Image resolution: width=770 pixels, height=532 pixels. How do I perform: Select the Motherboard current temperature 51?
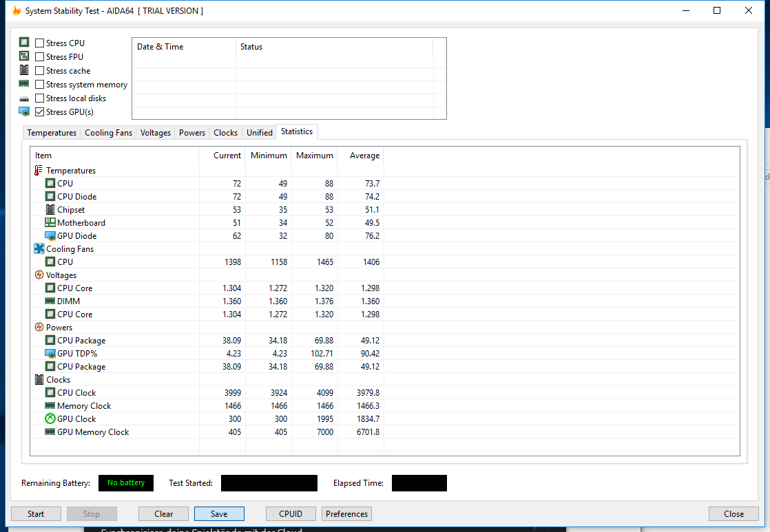[237, 222]
